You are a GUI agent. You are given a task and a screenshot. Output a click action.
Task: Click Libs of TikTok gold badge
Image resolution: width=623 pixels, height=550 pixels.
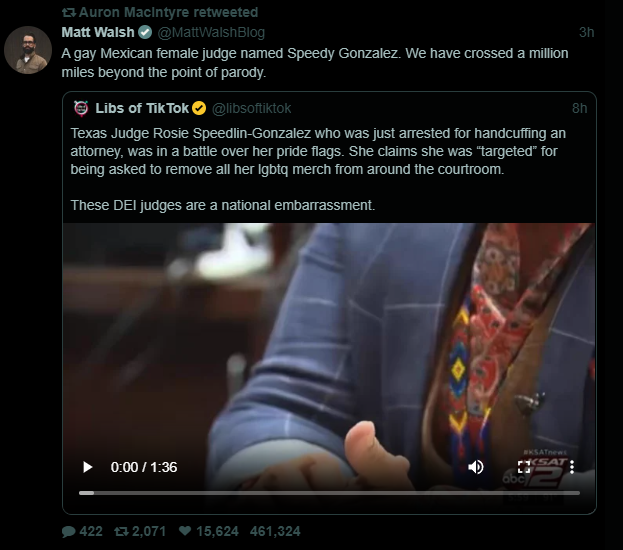[x=199, y=108]
